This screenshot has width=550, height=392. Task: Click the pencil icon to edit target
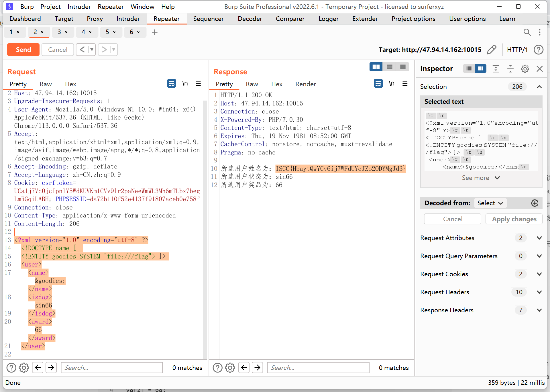[x=492, y=50]
